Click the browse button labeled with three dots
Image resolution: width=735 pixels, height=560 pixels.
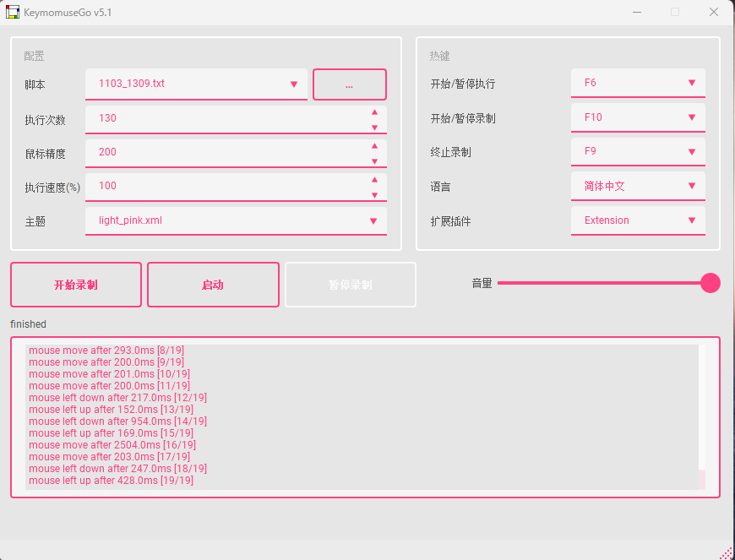pyautogui.click(x=350, y=84)
